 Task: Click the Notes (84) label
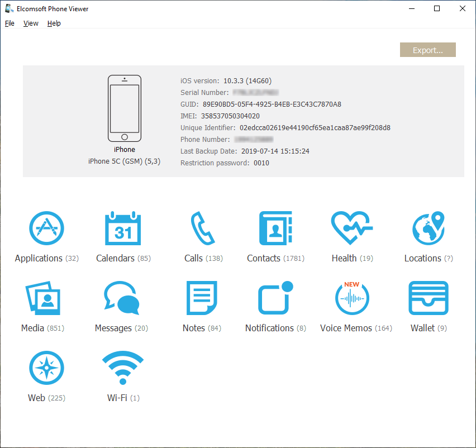click(202, 328)
